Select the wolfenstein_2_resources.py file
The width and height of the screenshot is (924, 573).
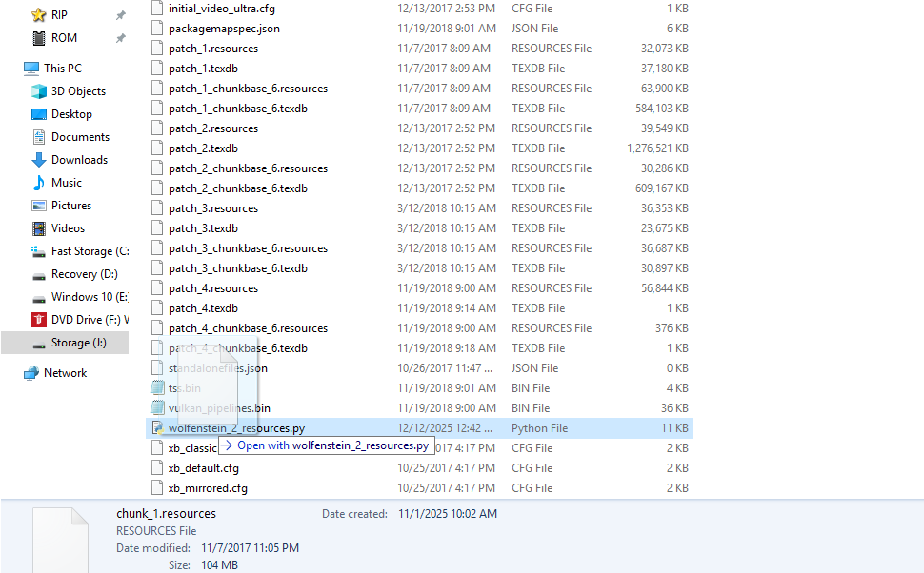(236, 428)
